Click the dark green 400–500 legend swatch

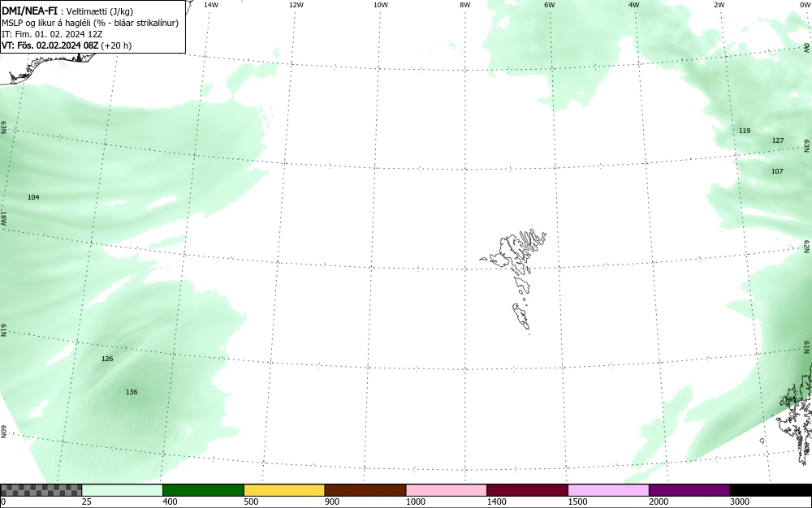pyautogui.click(x=203, y=490)
